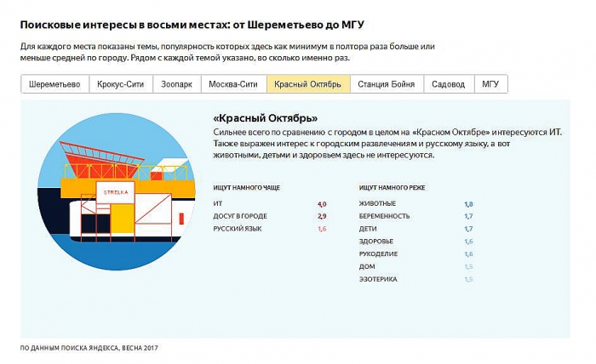Click the ИЩУТ НАМНОГО ЧАЩЕ column header
This screenshot has width=596, height=364.
[x=246, y=187]
